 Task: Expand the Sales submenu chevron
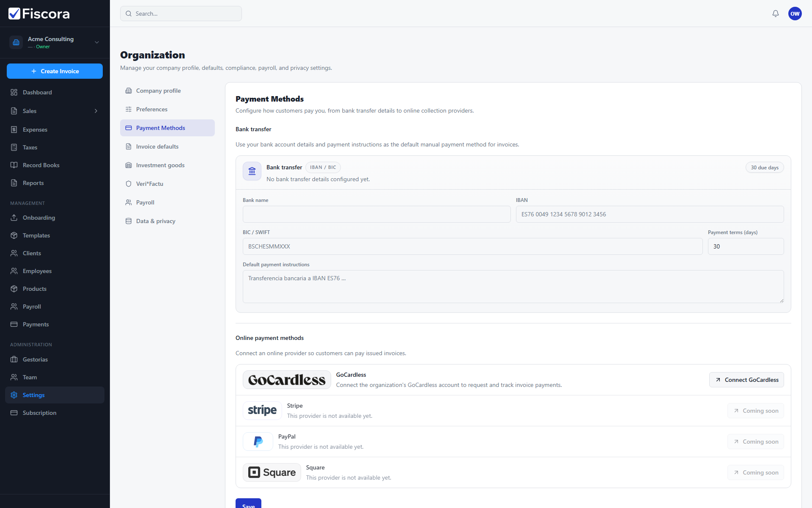tap(96, 111)
